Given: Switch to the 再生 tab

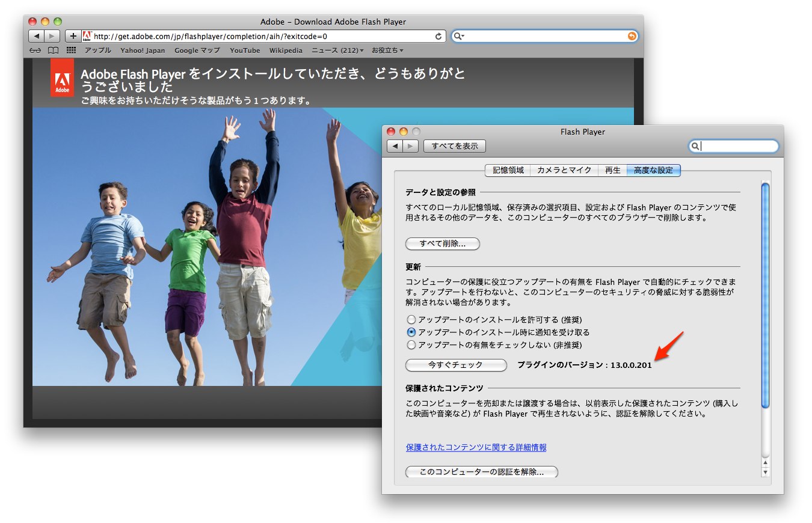Looking at the screenshot, I should [612, 170].
